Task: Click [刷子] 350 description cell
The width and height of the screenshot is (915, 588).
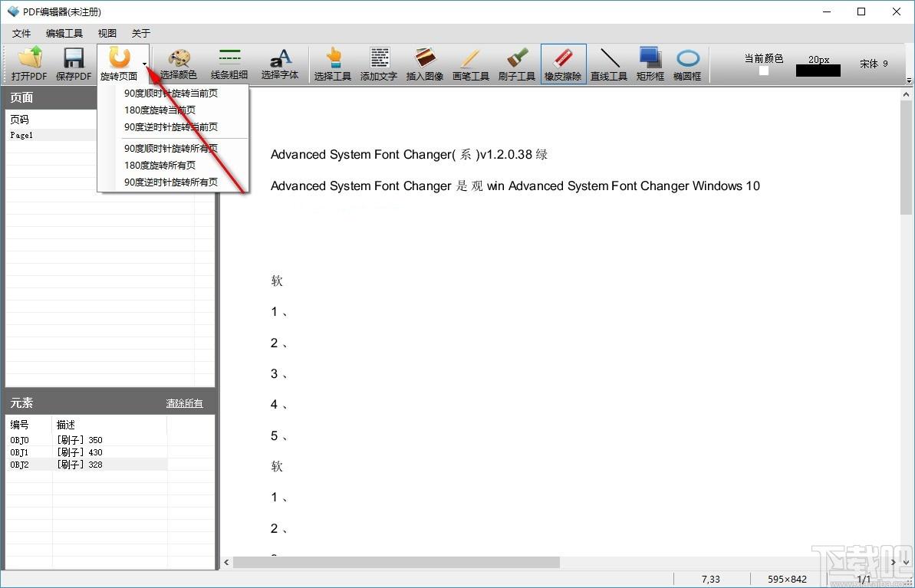Action: pos(79,440)
